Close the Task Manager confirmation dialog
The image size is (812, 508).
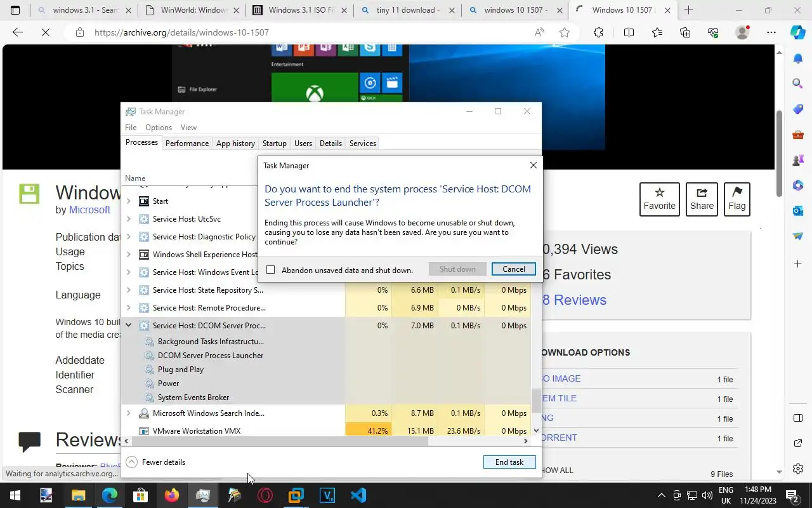(533, 165)
